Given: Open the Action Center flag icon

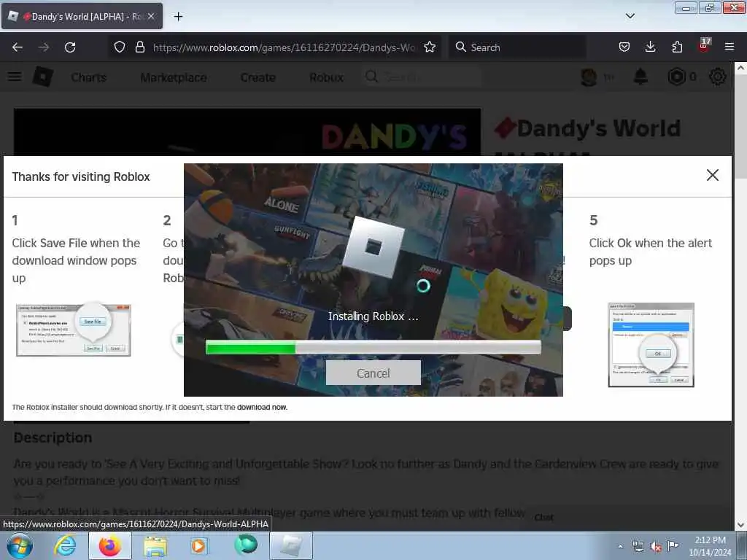Looking at the screenshot, I should coord(673,545).
